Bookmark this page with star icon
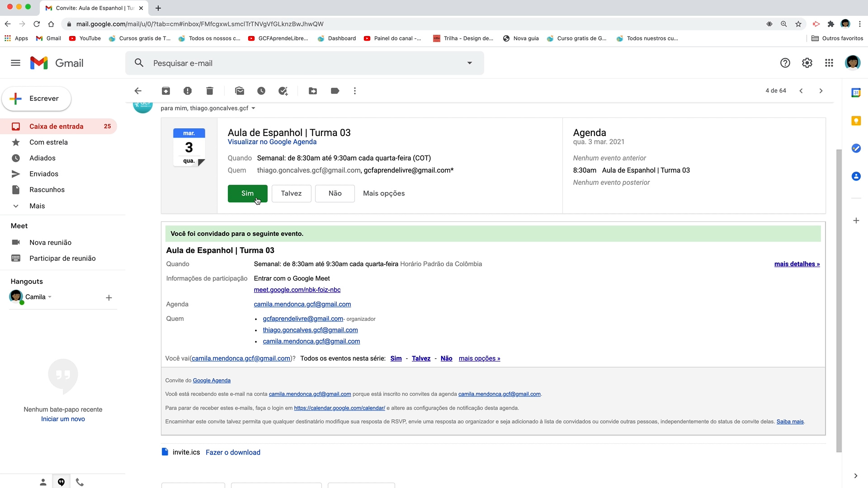 coord(798,24)
